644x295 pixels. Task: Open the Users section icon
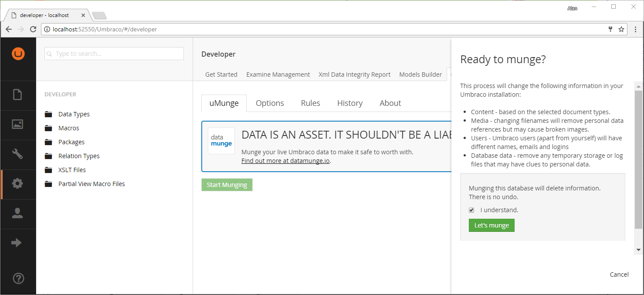click(17, 213)
